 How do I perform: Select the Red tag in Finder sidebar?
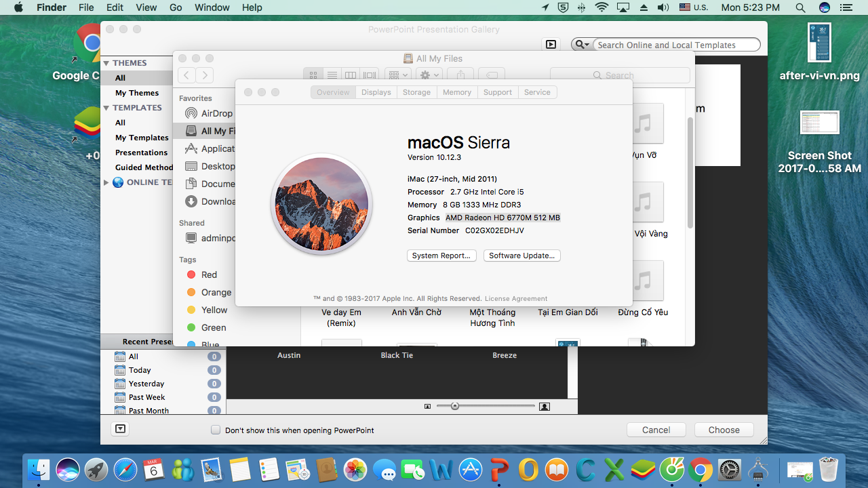[209, 274]
